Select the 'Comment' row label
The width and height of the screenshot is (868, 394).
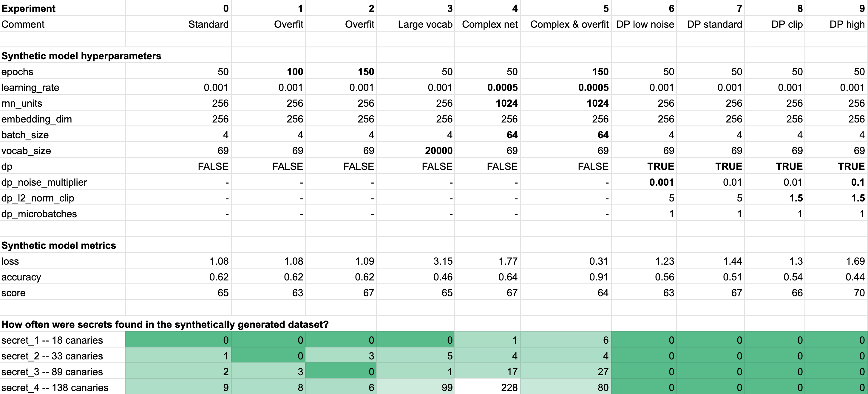63,24
